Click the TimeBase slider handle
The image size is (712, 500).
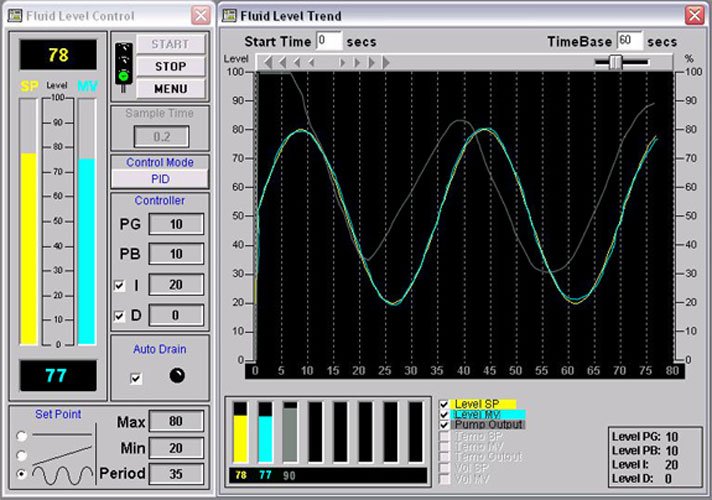(615, 62)
